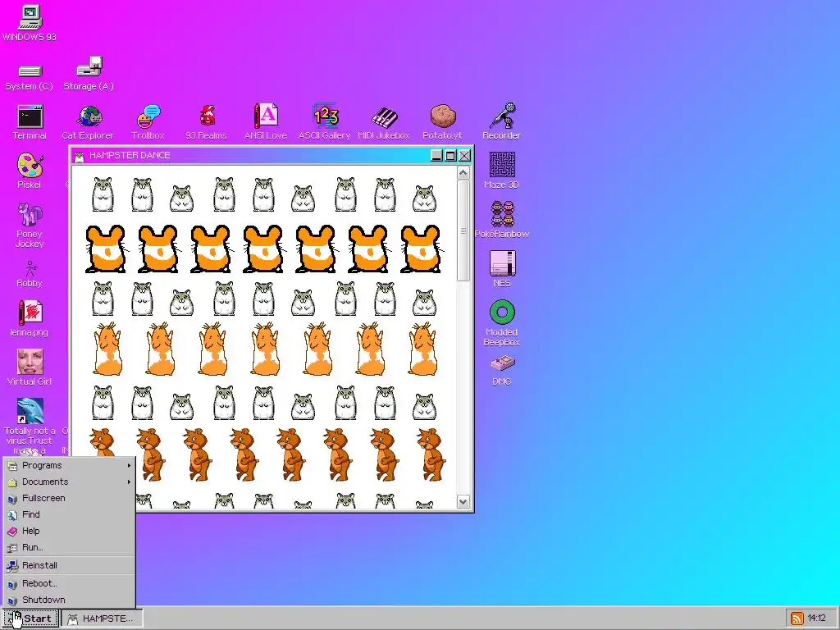The image size is (840, 630).
Task: Choose Shutdown in the Start menu
Action: tap(69, 600)
